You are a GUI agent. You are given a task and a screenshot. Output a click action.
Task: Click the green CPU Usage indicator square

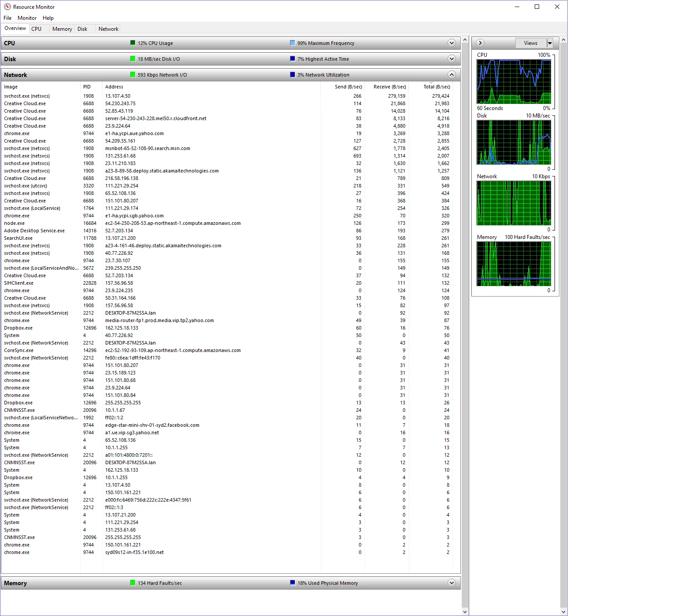pos(133,43)
